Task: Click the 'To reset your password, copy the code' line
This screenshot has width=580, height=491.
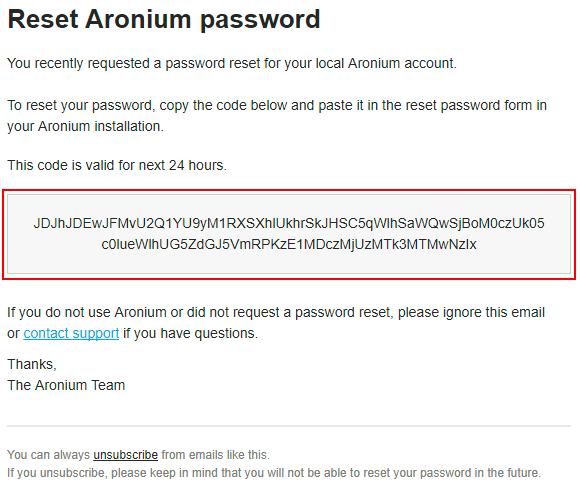Action: 277,105
